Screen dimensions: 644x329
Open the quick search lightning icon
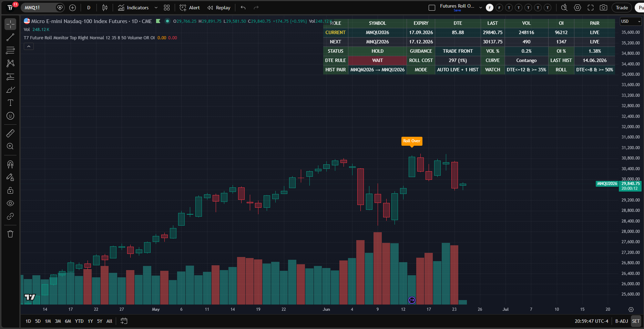pyautogui.click(x=564, y=8)
